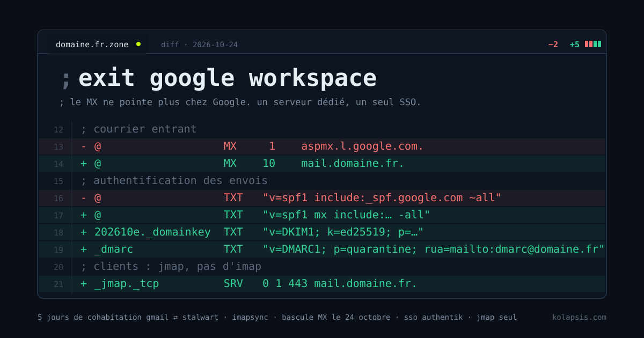Click the "; courrier entrant" comment
Screen dimensions: 644x338
(x=138, y=129)
